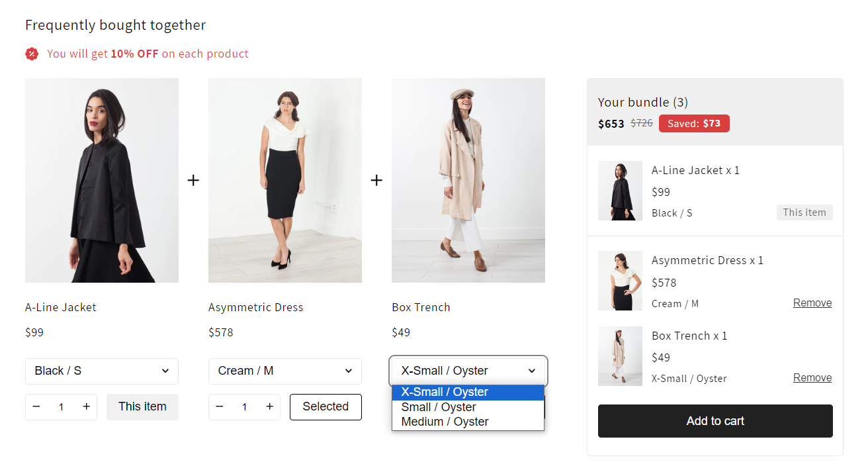The height and width of the screenshot is (474, 868).
Task: Choose Medium / Oyster from the list
Action: (x=468, y=422)
